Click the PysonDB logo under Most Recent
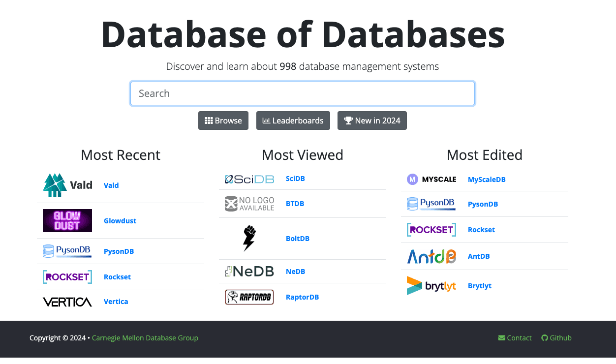This screenshot has width=616, height=364. click(67, 251)
